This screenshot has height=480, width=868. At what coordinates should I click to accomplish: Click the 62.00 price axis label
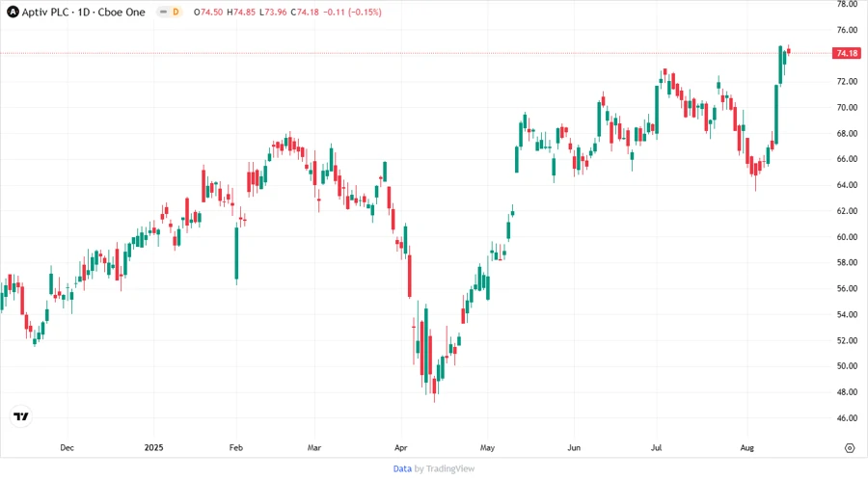click(x=847, y=211)
